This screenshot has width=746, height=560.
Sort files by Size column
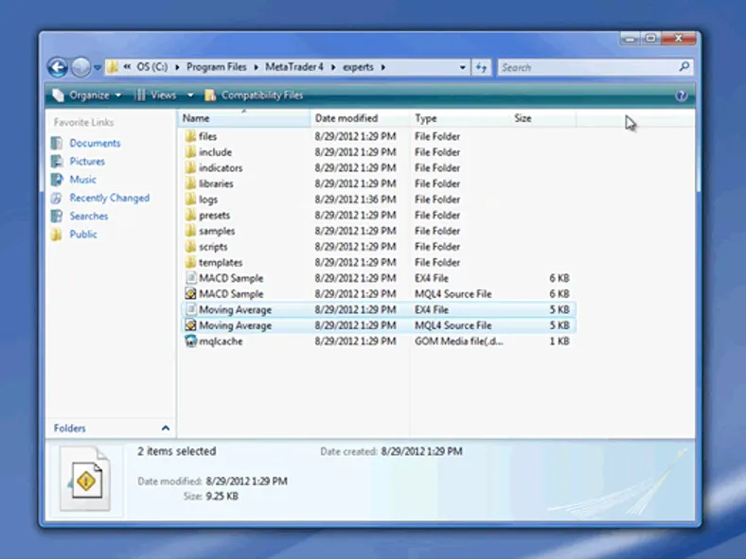542,118
